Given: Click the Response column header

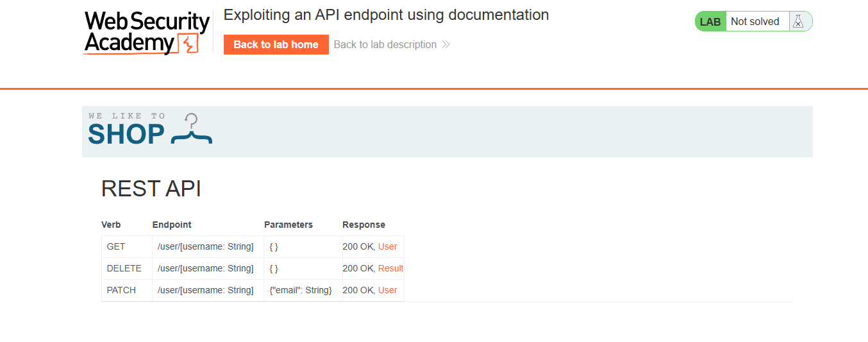Looking at the screenshot, I should point(363,225).
